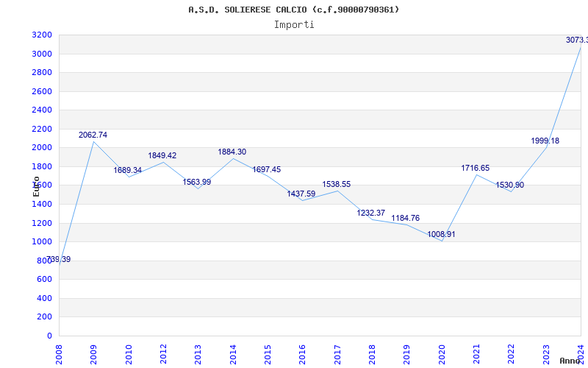Click y-axis value 3200
Image resolution: width=588 pixels, height=368 pixels.
coord(42,35)
